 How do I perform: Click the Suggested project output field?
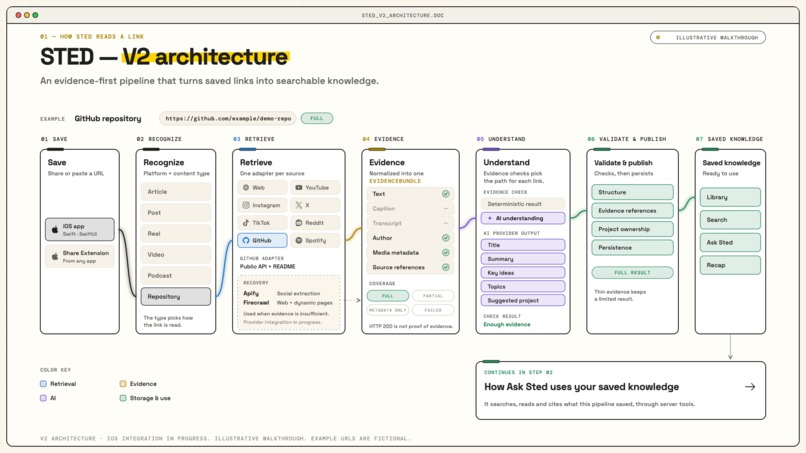coord(523,300)
